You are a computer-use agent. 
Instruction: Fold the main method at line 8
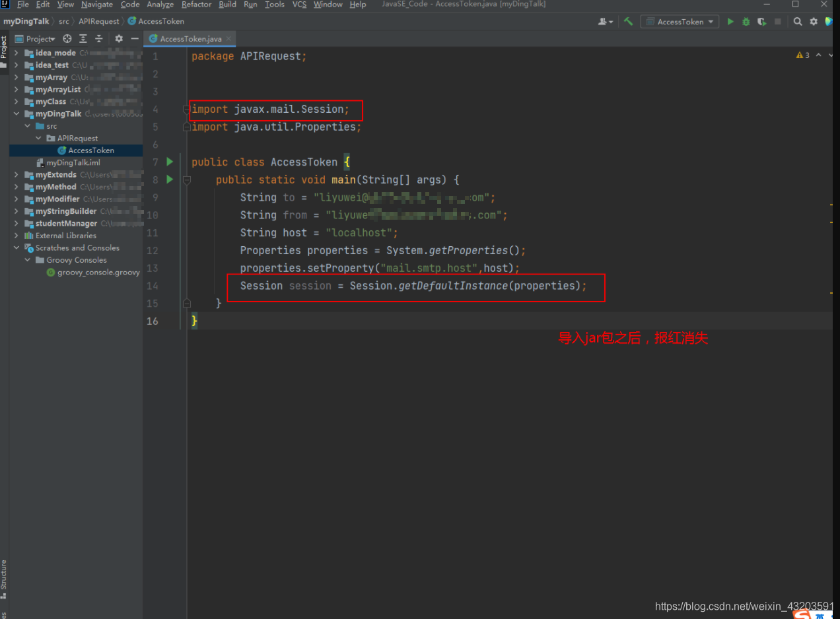187,179
